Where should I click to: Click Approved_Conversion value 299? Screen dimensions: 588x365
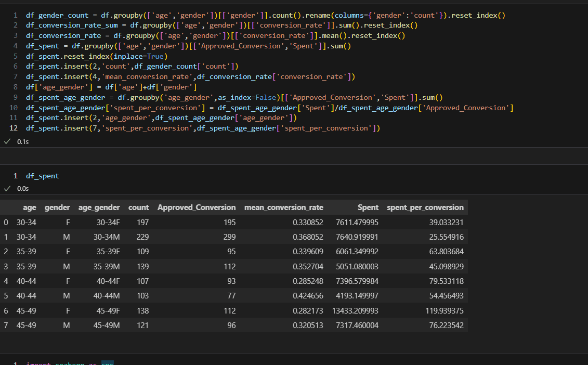click(229, 237)
